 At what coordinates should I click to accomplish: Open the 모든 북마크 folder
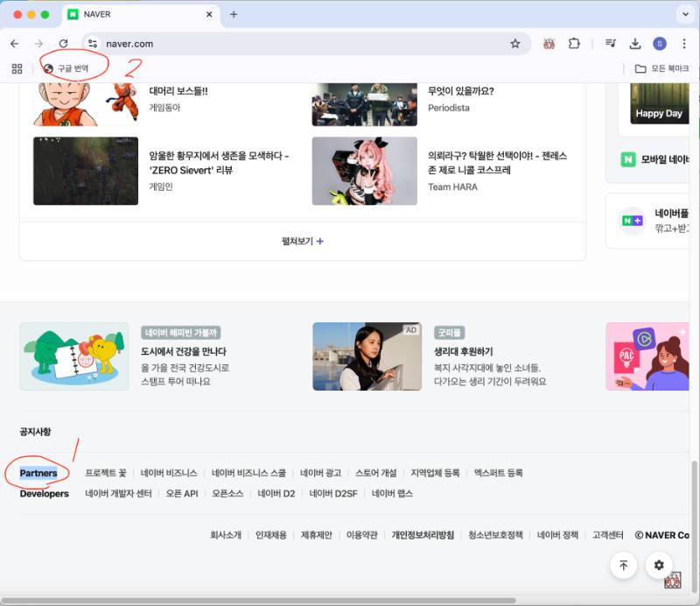661,68
